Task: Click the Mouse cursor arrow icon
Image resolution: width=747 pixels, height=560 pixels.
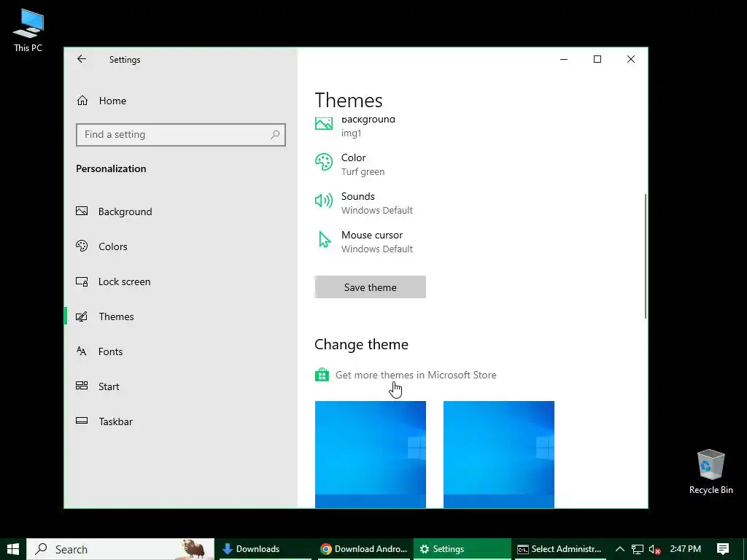Action: click(325, 239)
